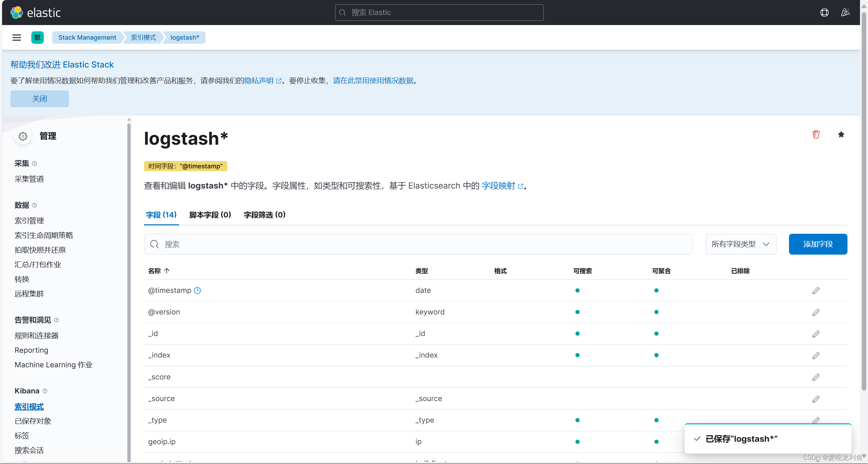Click the 时间字段 @timestamp badge

coord(185,166)
